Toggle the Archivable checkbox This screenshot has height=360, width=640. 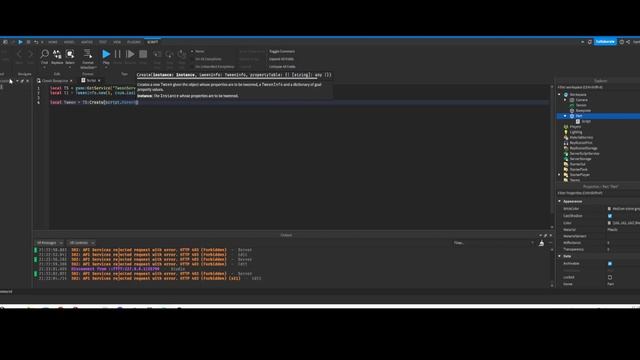tap(610, 264)
